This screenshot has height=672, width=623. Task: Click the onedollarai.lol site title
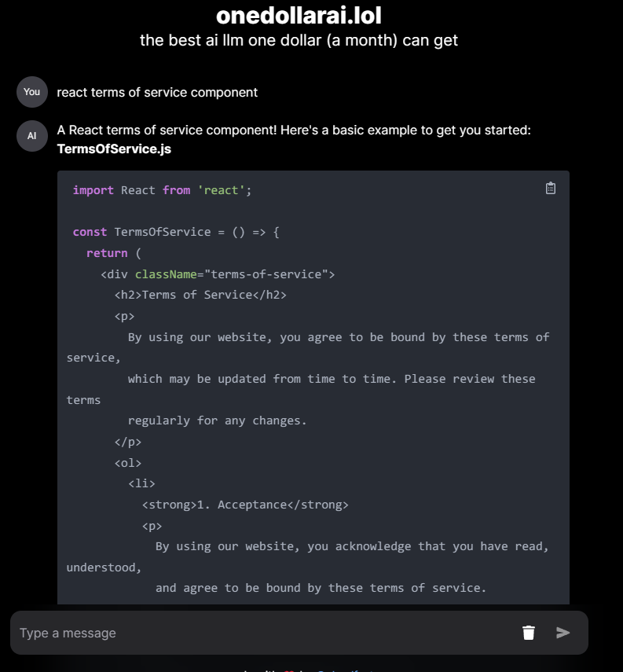(299, 16)
